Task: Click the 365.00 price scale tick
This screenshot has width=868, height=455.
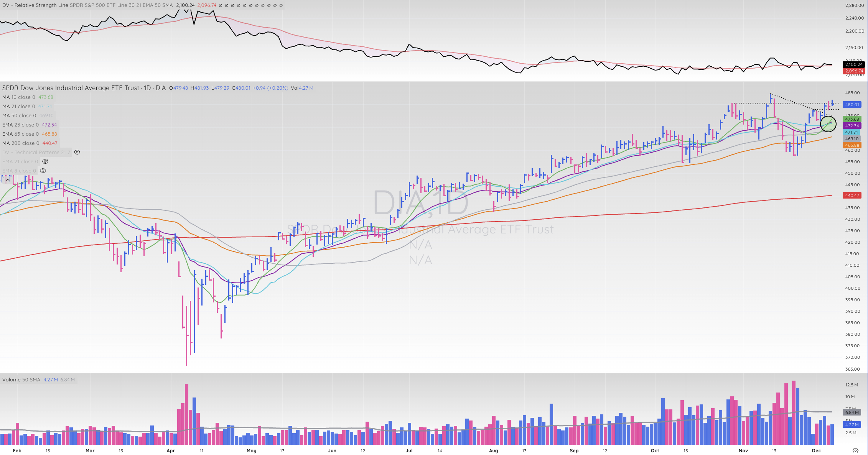Action: click(x=852, y=369)
